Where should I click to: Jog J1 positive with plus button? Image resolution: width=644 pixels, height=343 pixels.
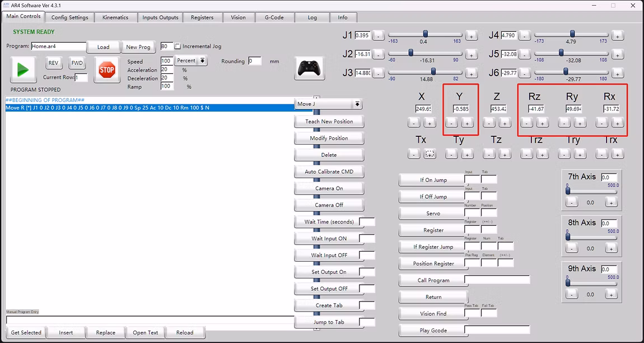click(x=471, y=36)
